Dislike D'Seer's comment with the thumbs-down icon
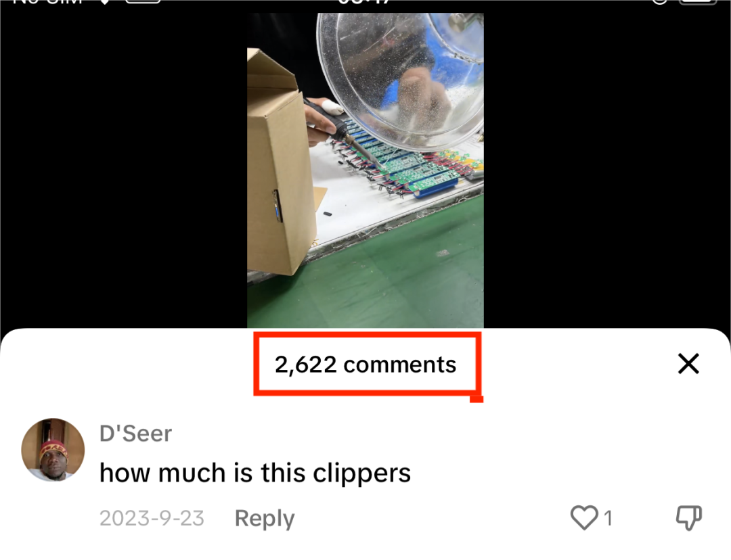Viewport: 731px width, 560px height. click(689, 517)
